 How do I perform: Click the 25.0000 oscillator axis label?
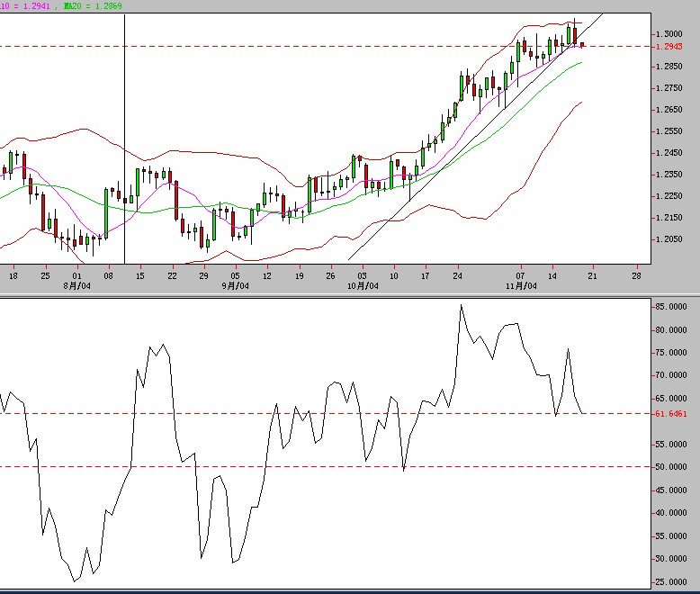pos(671,581)
